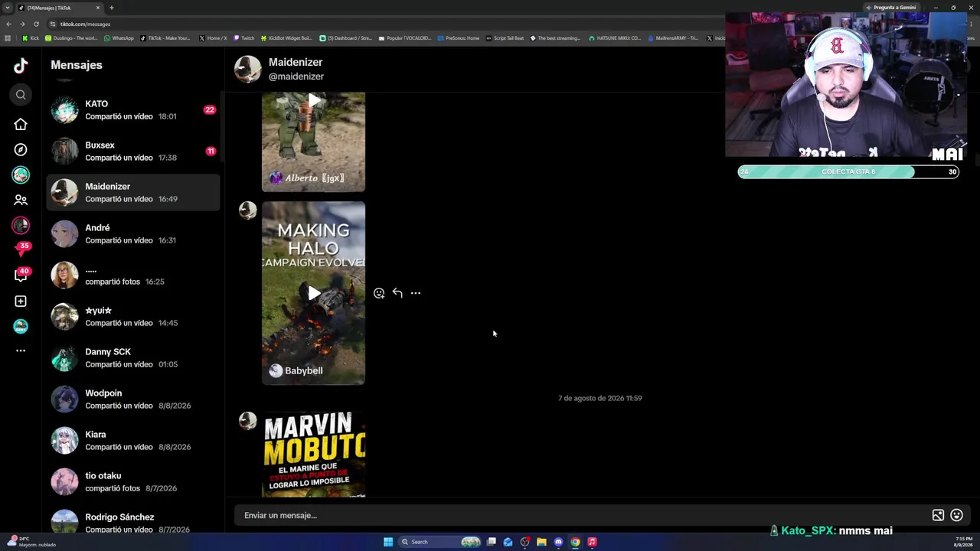
Task: Open Maidenizer's avatar in chat header
Action: (x=247, y=69)
